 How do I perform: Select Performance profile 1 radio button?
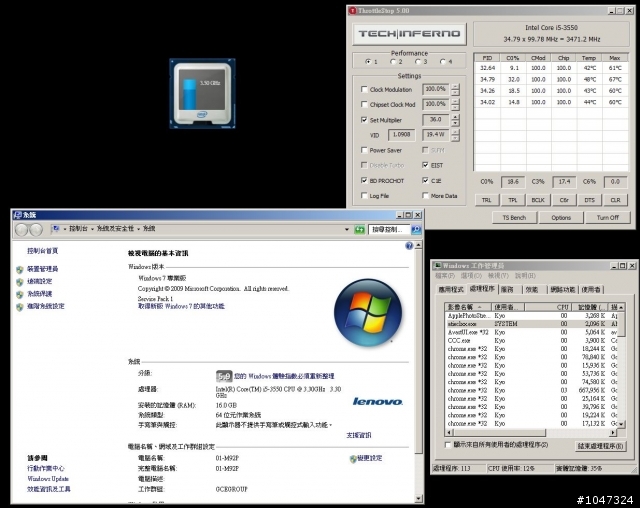368,62
